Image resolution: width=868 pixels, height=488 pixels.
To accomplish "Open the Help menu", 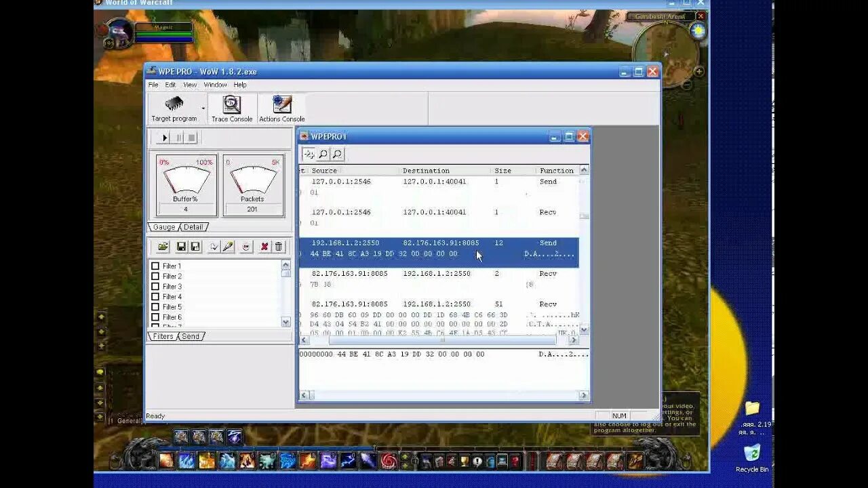I will 240,85.
